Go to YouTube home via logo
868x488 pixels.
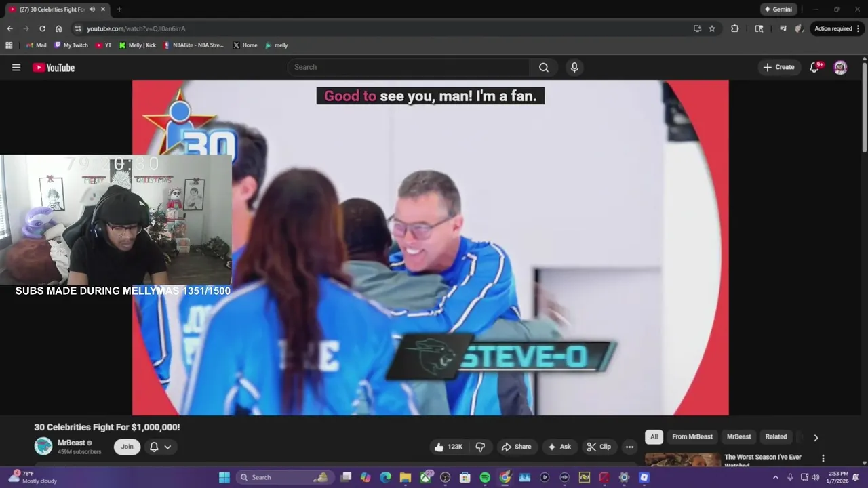(x=54, y=67)
